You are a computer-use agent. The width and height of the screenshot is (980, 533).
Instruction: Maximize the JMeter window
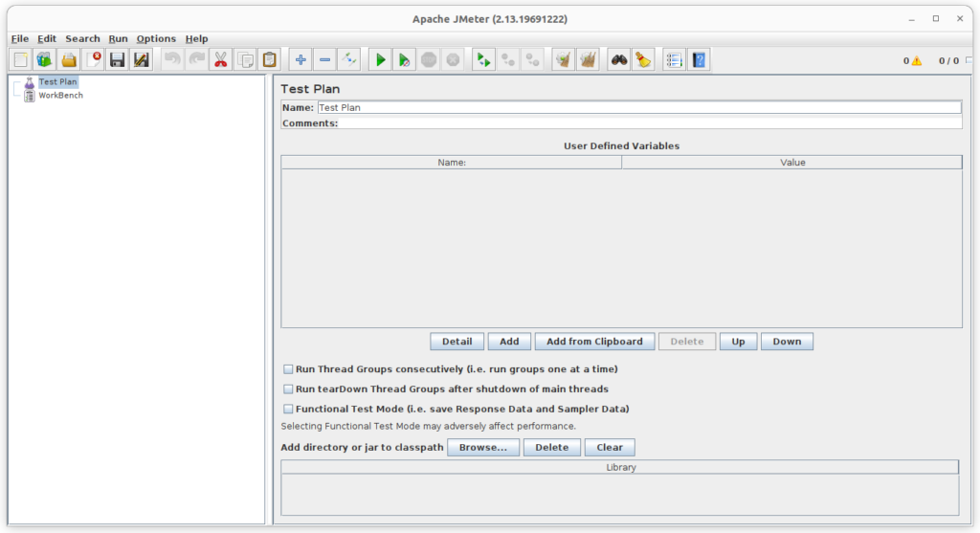click(x=936, y=19)
